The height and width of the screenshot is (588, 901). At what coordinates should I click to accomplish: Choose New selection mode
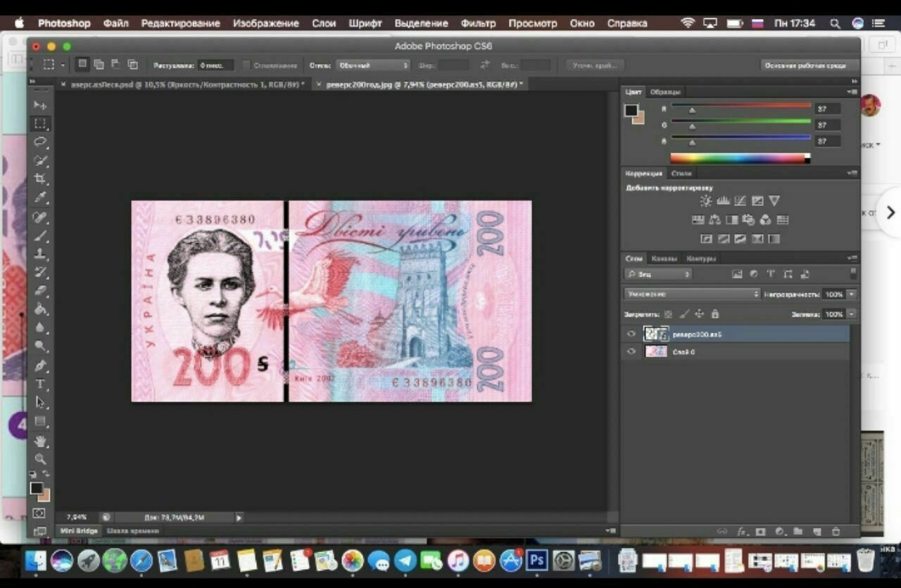point(82,64)
